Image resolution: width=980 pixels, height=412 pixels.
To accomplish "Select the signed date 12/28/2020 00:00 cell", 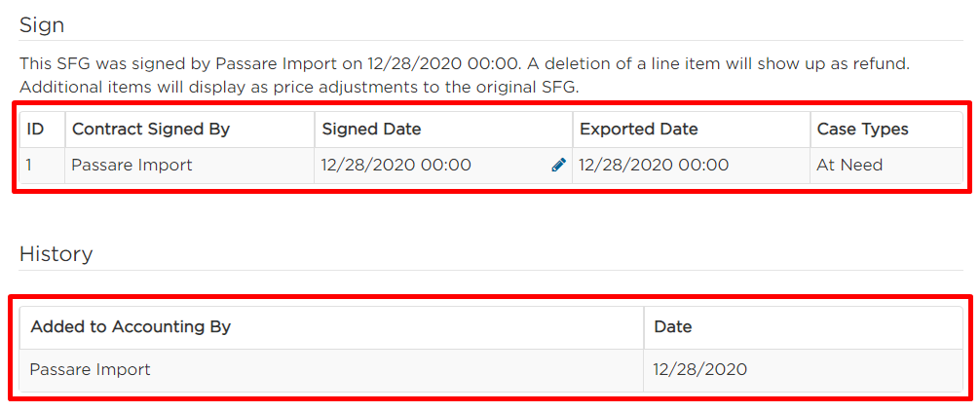I will [443, 166].
